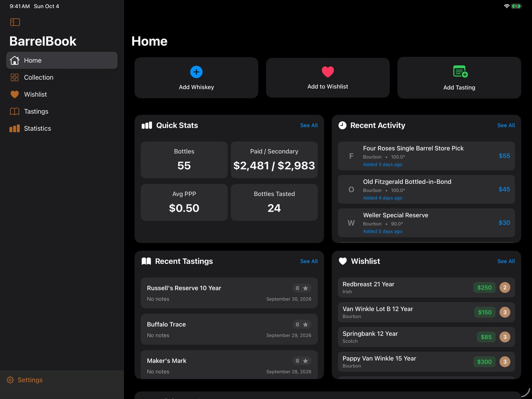Viewport: 532px width, 399px height.
Task: Click the Quick Stats bar chart icon
Action: click(147, 125)
